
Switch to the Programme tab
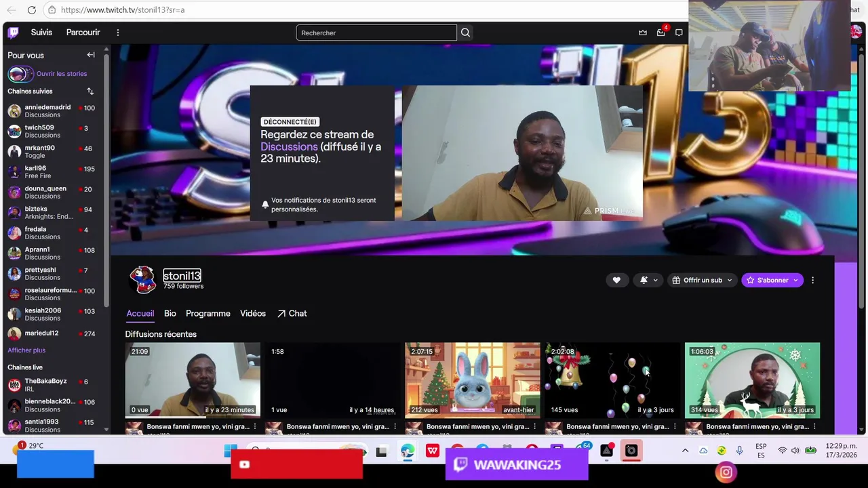(208, 313)
